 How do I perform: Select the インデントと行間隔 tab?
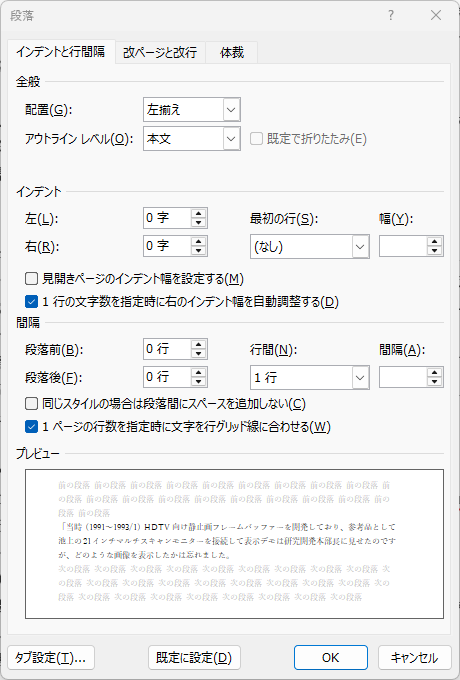coord(61,52)
